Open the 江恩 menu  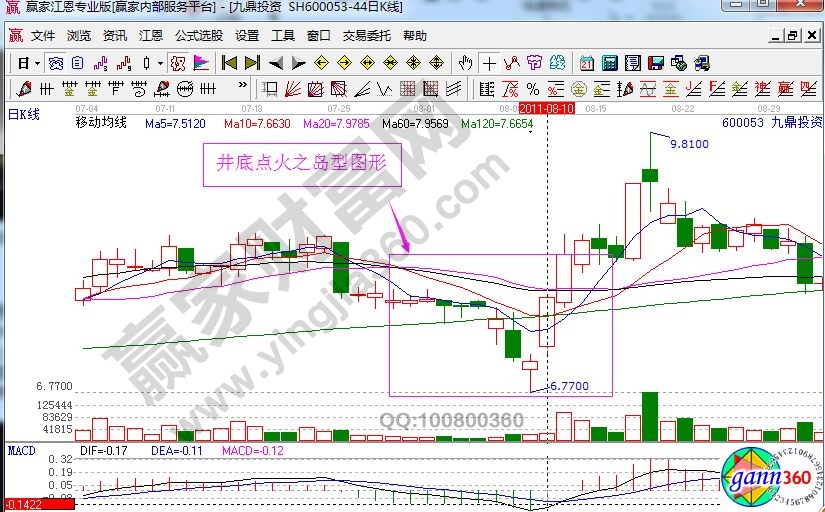coord(150,36)
